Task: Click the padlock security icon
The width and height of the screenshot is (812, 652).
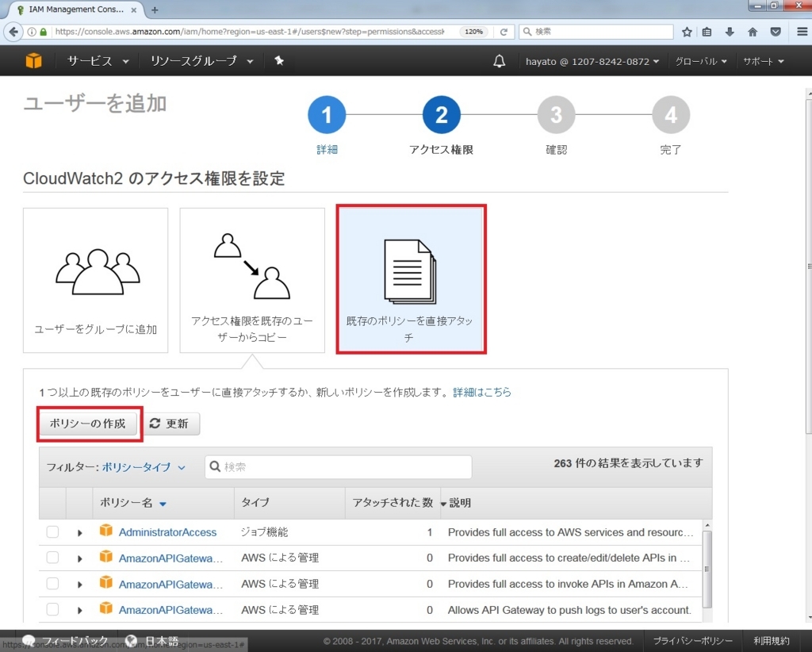Action: pos(44,32)
